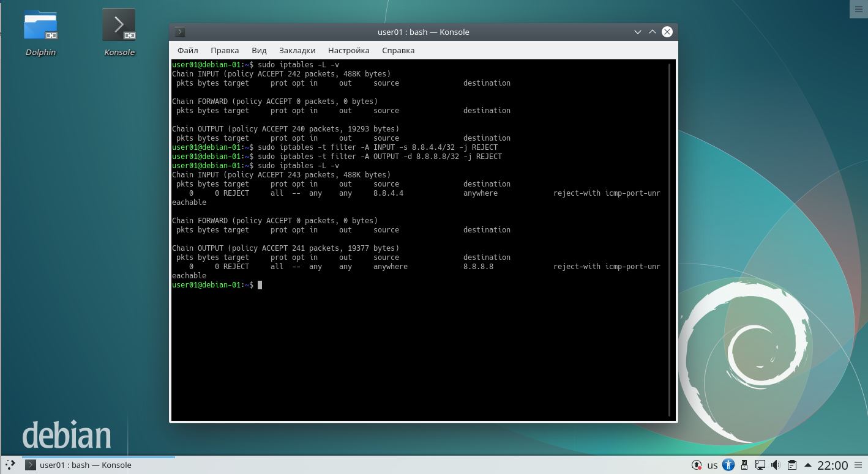Click the clock showing 22:00
The height and width of the screenshot is (474, 868).
point(832,465)
